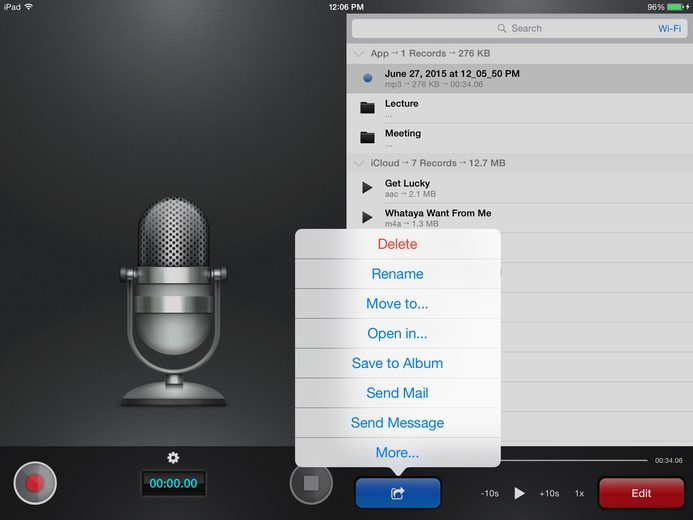This screenshot has width=693, height=520.
Task: Choose Delete in the share popup
Action: 397,244
